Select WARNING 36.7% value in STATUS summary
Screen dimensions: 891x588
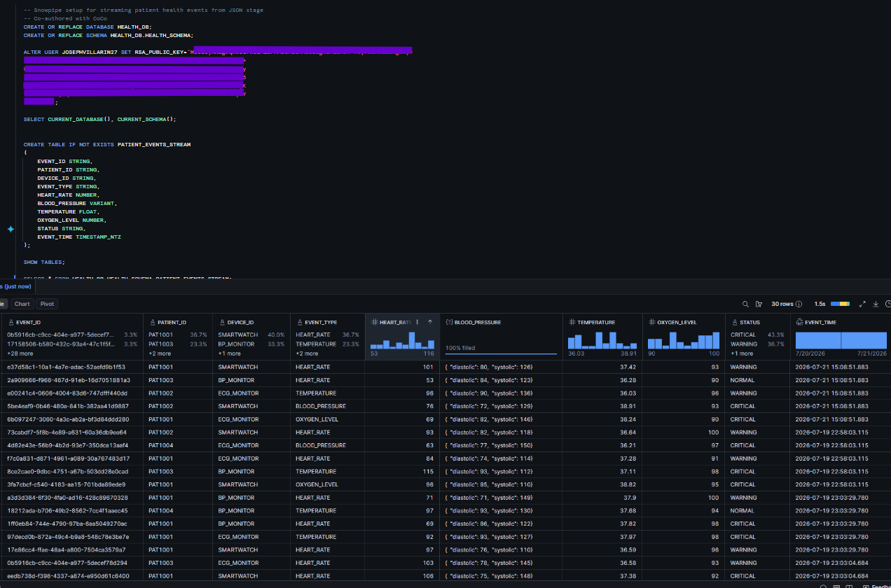coord(757,344)
